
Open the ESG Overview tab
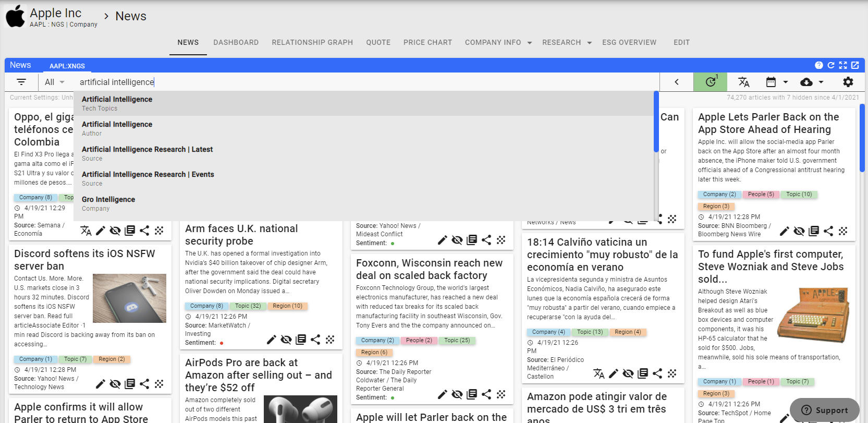[629, 42]
